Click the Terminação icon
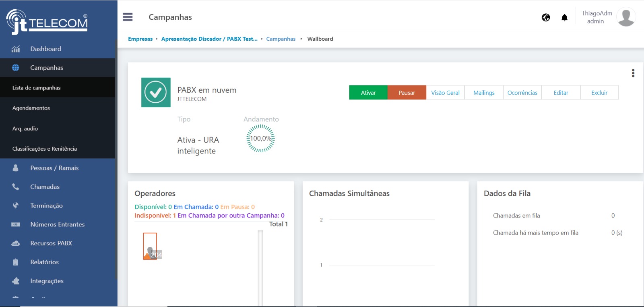 pos(16,205)
